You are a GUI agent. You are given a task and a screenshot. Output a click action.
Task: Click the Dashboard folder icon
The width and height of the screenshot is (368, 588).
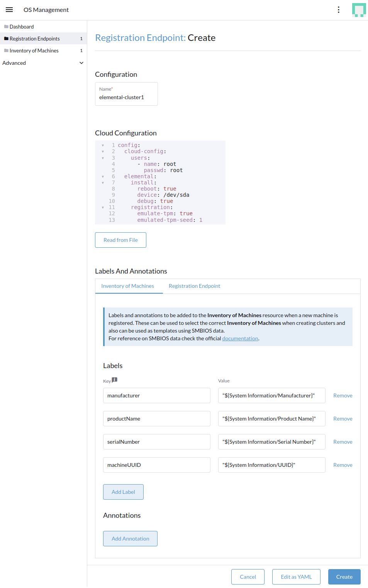(x=6, y=27)
